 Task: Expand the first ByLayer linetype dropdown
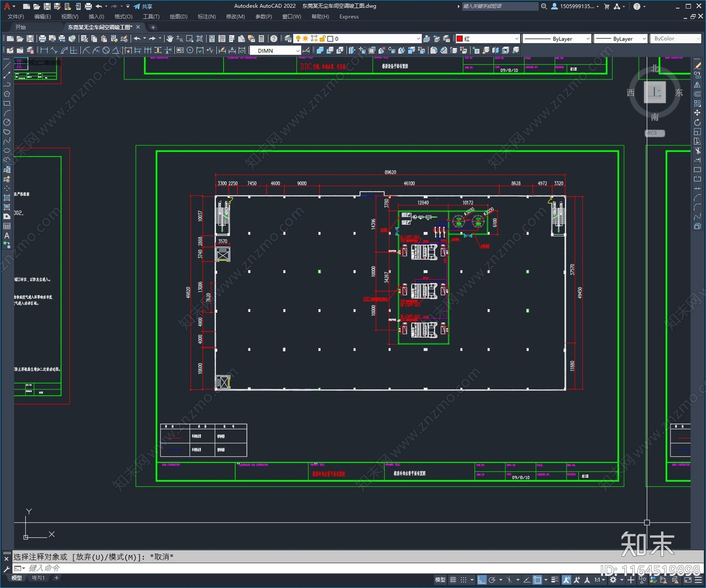click(x=557, y=39)
